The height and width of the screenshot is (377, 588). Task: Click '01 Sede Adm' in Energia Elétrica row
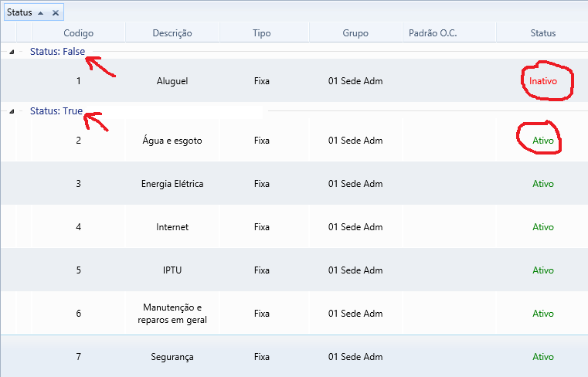click(355, 184)
